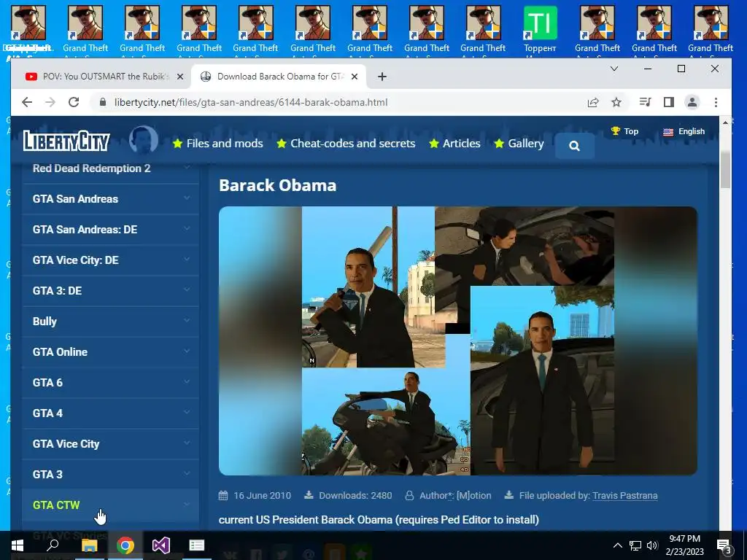Open Windows Start menu
747x560 pixels.
pos(18,545)
